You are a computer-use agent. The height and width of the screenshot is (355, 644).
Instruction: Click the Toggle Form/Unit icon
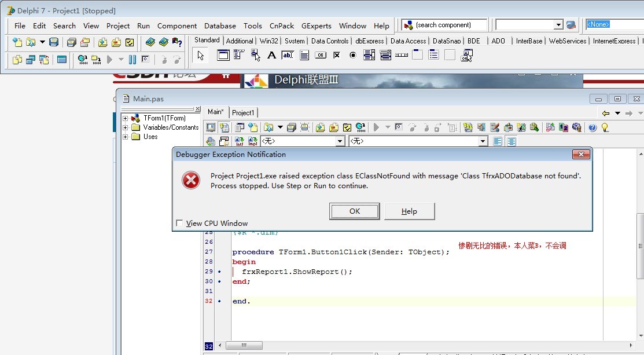click(44, 60)
